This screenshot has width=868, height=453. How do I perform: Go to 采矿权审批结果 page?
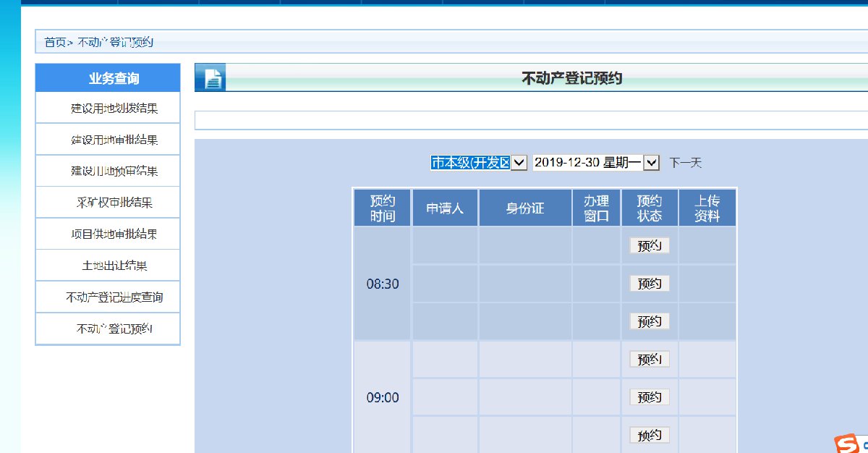(x=114, y=203)
